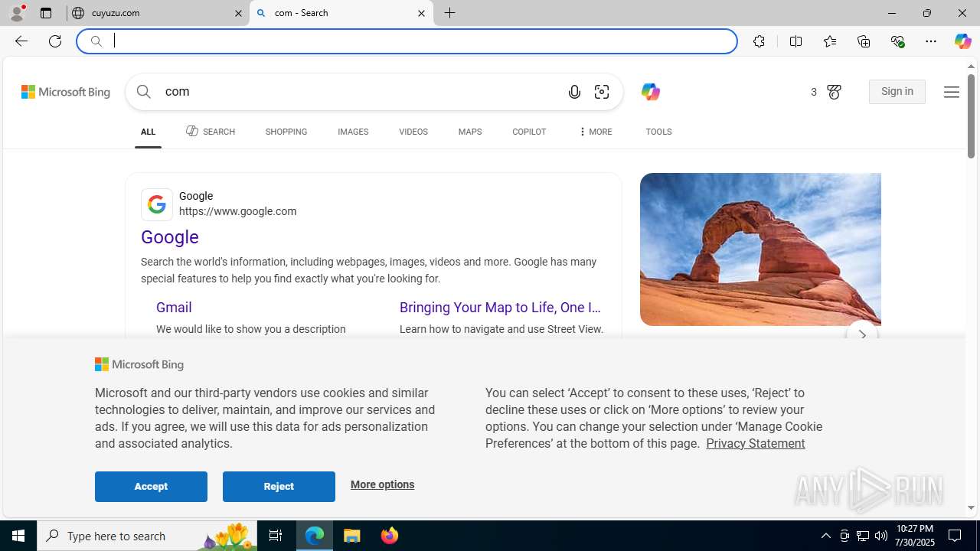The width and height of the screenshot is (980, 551).
Task: Open Bringing Your Map to Life link
Action: [500, 308]
